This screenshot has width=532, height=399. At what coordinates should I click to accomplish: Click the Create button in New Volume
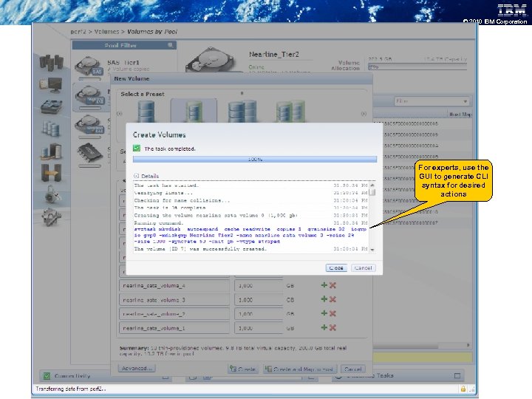pos(243,369)
